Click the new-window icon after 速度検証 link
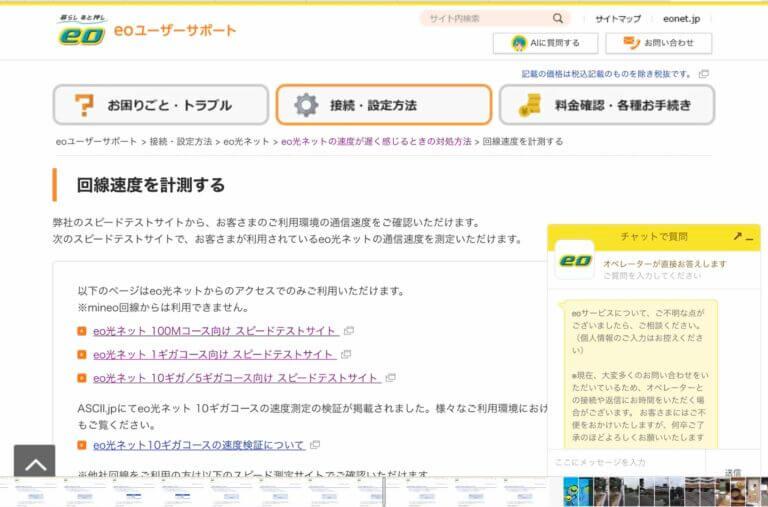Image resolution: width=768 pixels, height=507 pixels. 315,445
